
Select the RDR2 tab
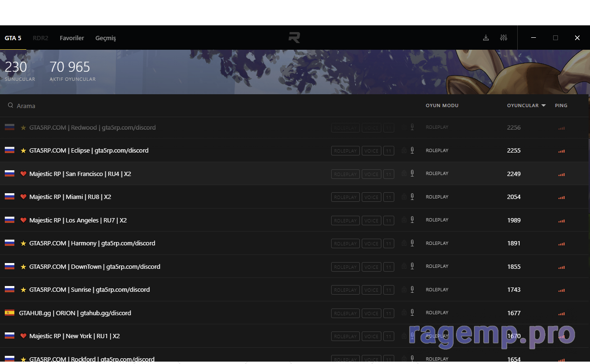tap(41, 38)
